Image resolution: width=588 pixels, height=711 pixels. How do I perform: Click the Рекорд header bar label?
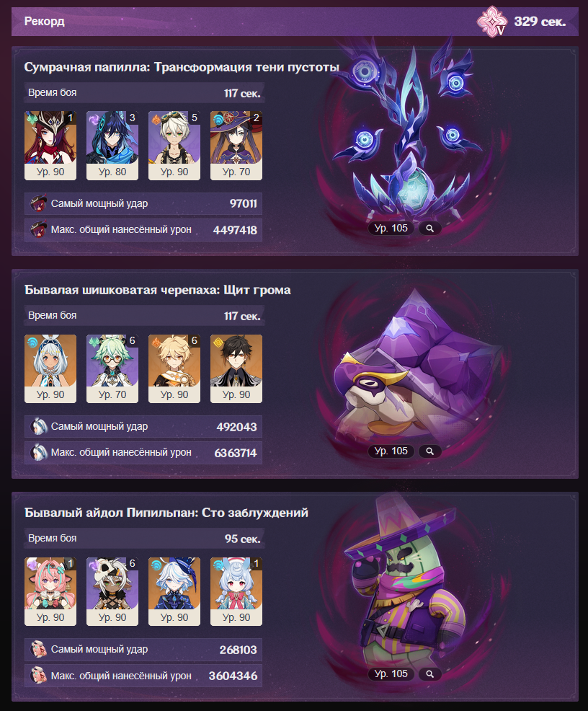coord(45,22)
